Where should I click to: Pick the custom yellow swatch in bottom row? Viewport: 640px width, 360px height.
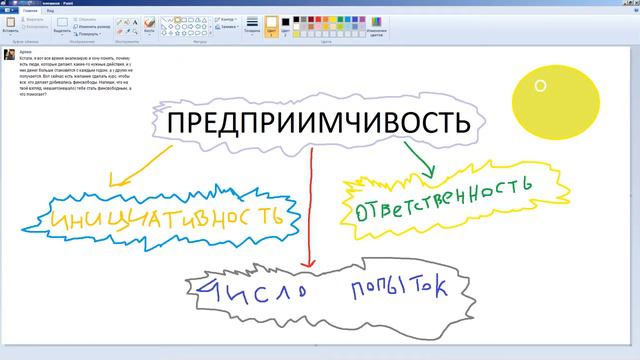[x=296, y=35]
